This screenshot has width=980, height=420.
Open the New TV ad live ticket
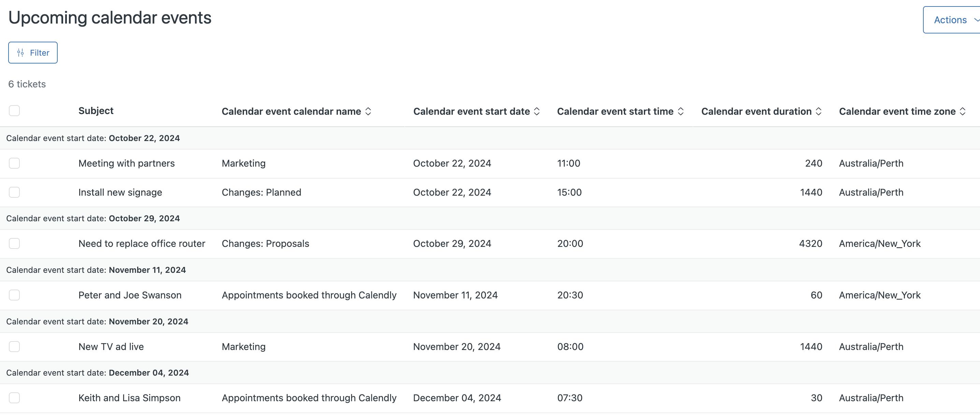111,347
